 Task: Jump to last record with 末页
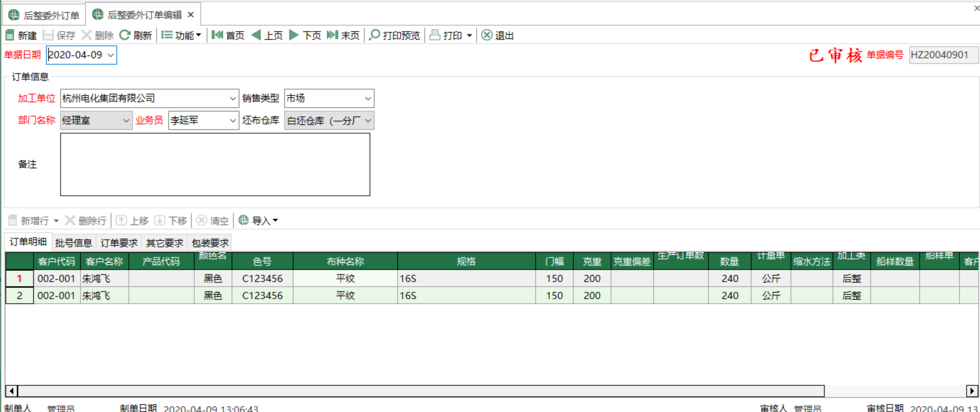click(x=343, y=35)
